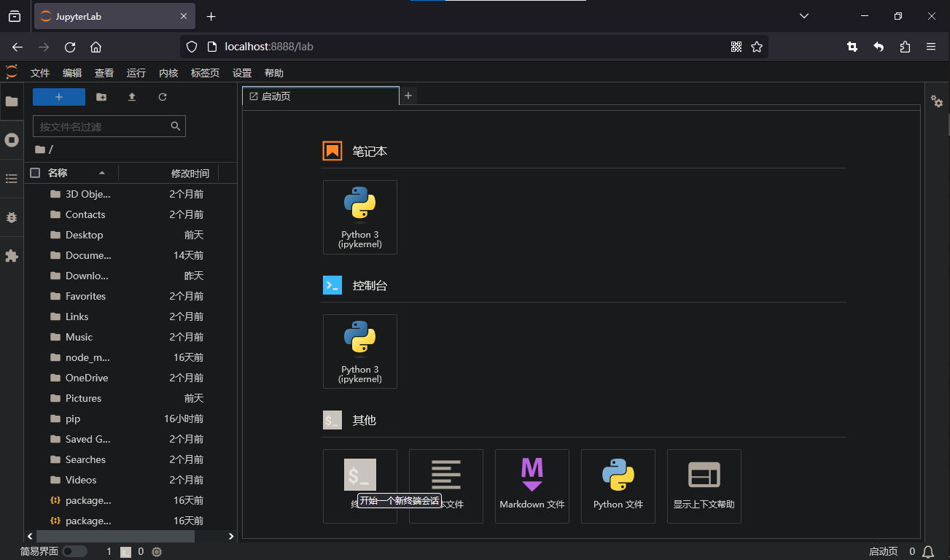Viewport: 950px width, 560px height.
Task: Bookmark this page with star icon
Action: point(757,47)
